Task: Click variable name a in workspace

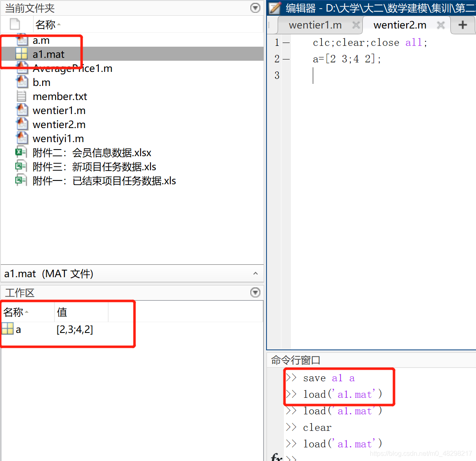Action: point(19,330)
